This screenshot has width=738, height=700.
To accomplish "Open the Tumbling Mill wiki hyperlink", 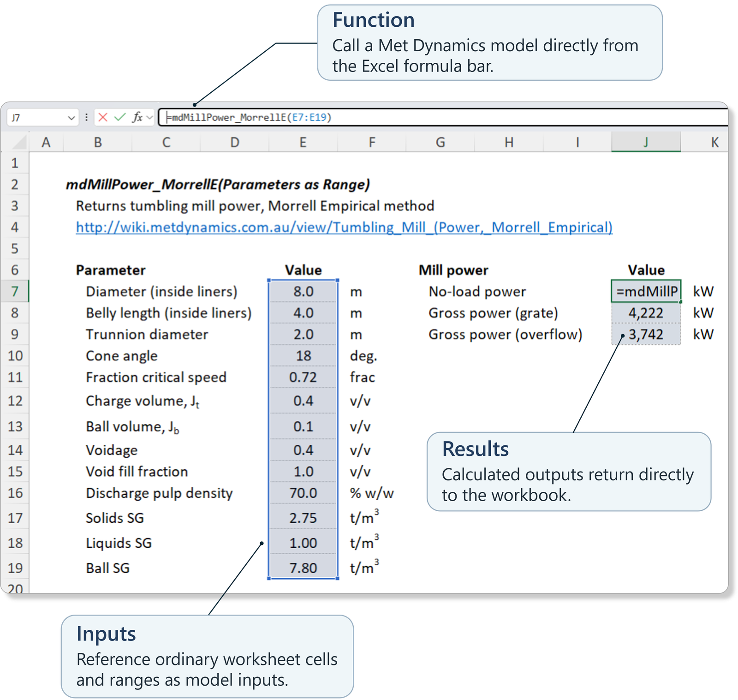I will coord(344,227).
